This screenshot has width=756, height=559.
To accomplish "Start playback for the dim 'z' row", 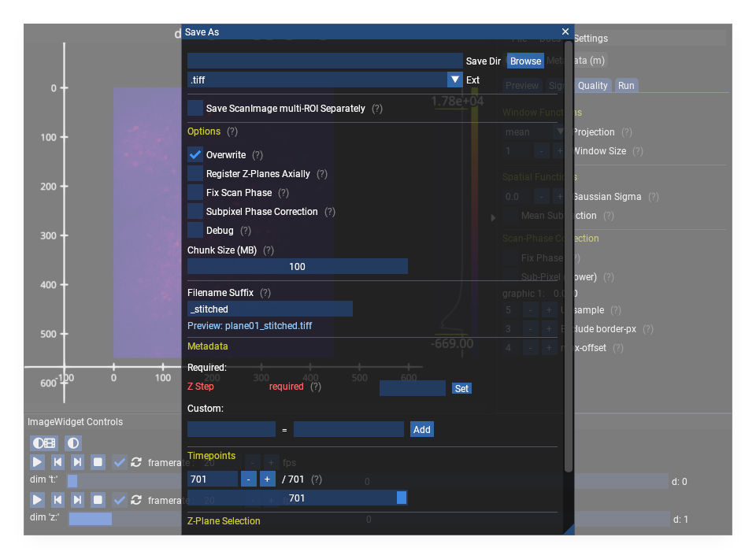I will (37, 500).
